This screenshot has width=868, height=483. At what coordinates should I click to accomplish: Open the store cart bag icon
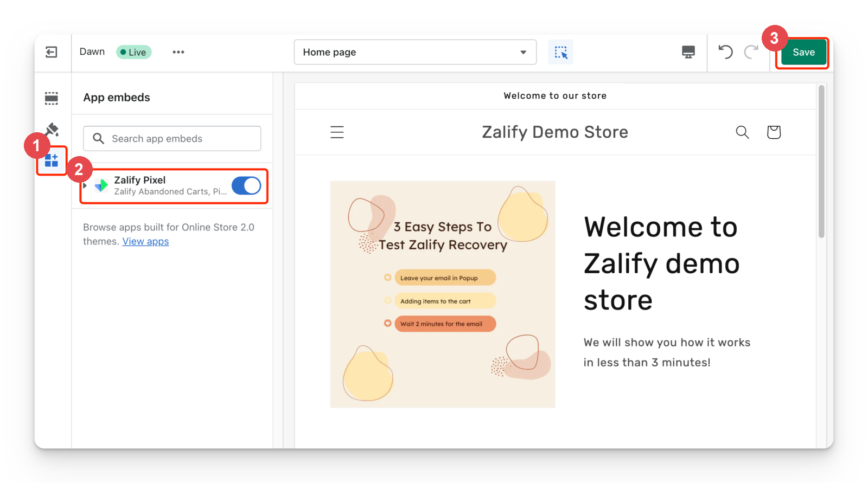tap(774, 132)
